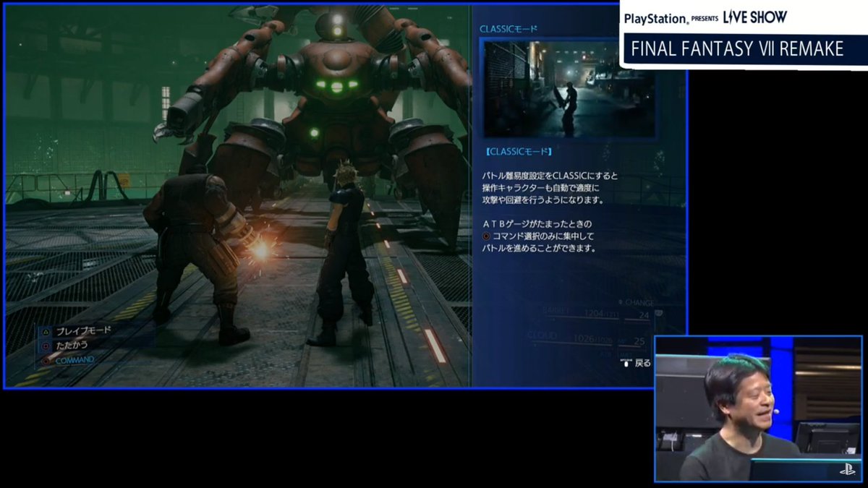Select the triangle button icon beside ブレイブモード
868x488 pixels.
(47, 330)
